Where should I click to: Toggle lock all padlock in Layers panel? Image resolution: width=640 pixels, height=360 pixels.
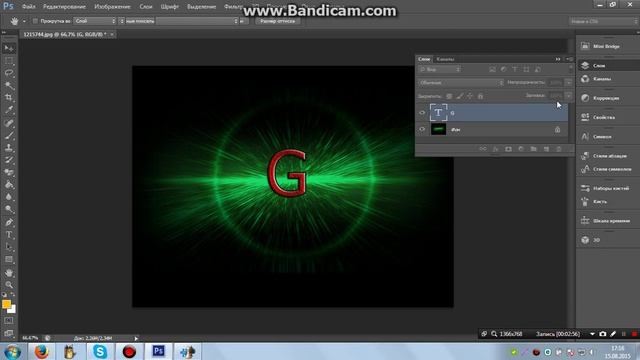(x=480, y=96)
